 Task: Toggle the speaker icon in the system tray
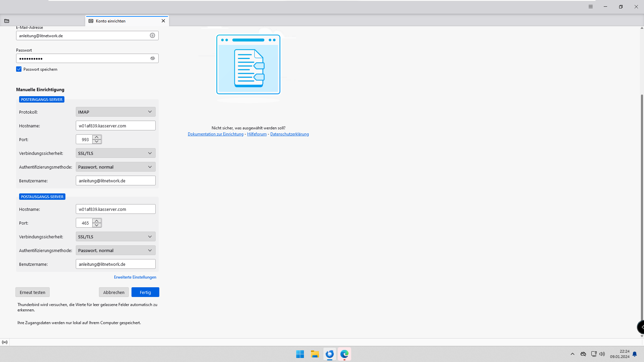point(602,354)
